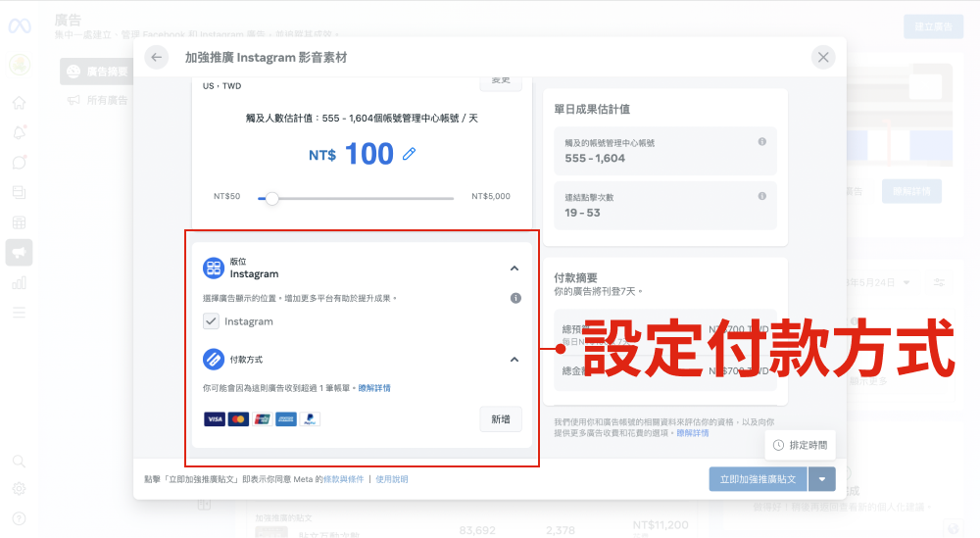Collapse the 付款方式 section
Image resolution: width=980 pixels, height=538 pixels.
[514, 360]
